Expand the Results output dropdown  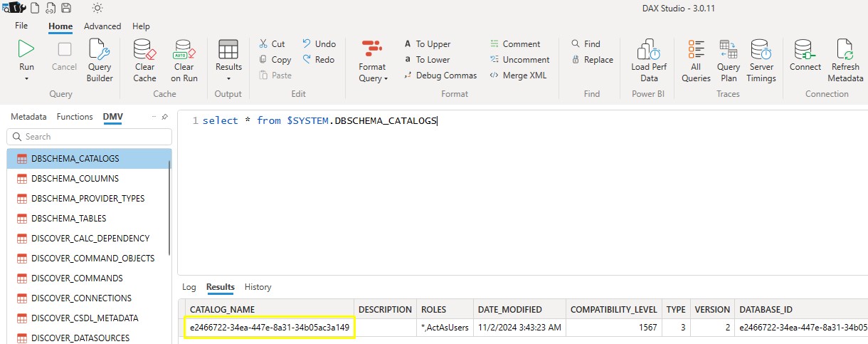click(x=228, y=78)
